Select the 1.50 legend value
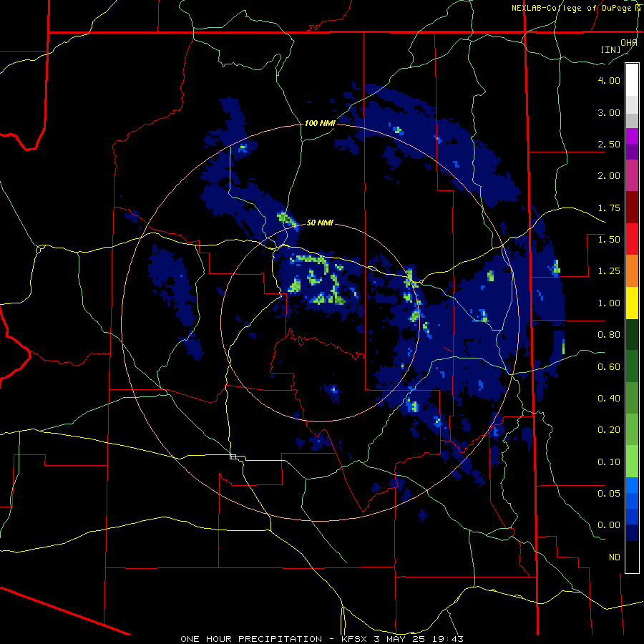 pos(609,240)
